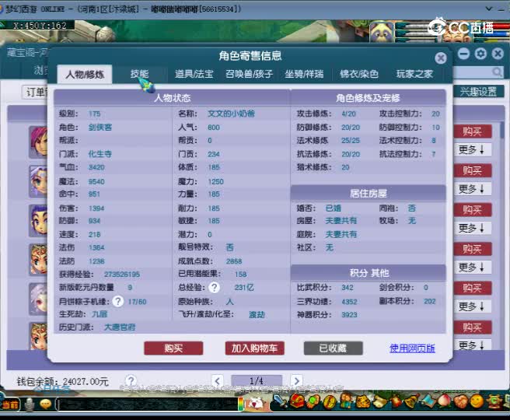510x420 pixels.
Task: Open the title bar dropdown chevron
Action: (x=488, y=9)
